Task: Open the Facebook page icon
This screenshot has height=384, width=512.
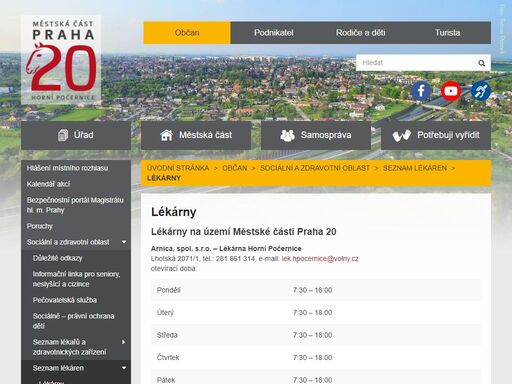Action: point(421,91)
